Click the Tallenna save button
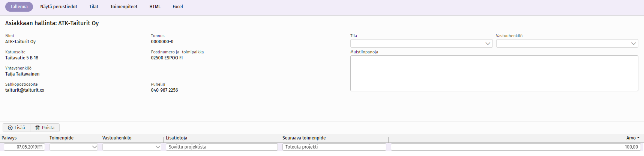 pos(19,7)
